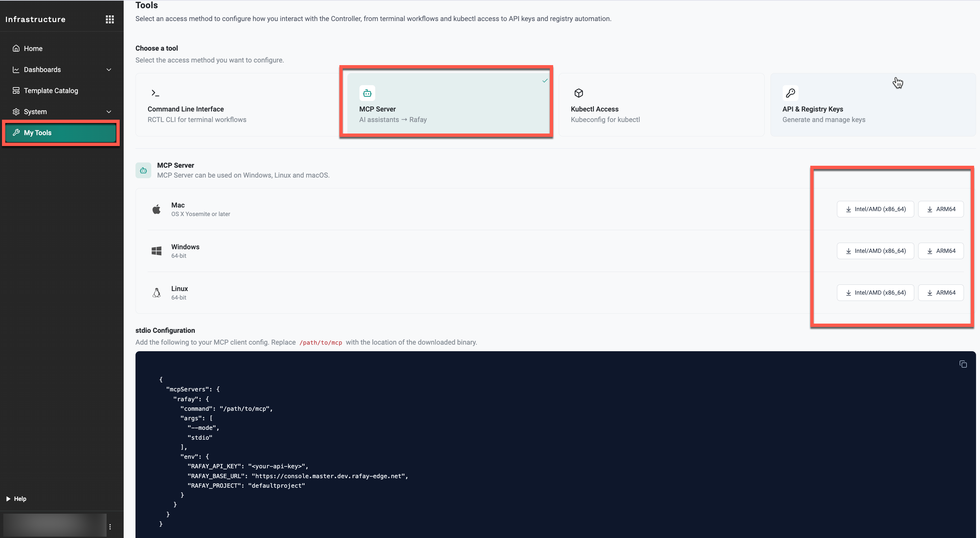Image resolution: width=980 pixels, height=538 pixels.
Task: Select My Tools in the sidebar
Action: (x=61, y=133)
